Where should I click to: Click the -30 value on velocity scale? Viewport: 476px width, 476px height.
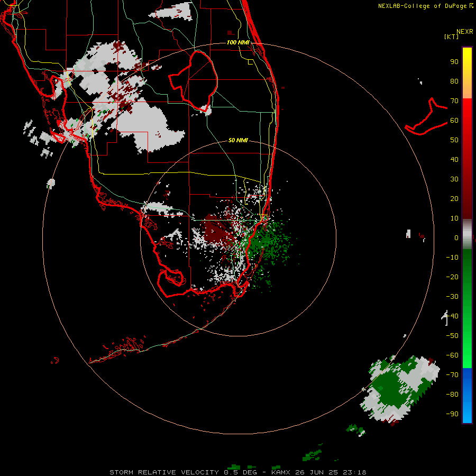452,297
